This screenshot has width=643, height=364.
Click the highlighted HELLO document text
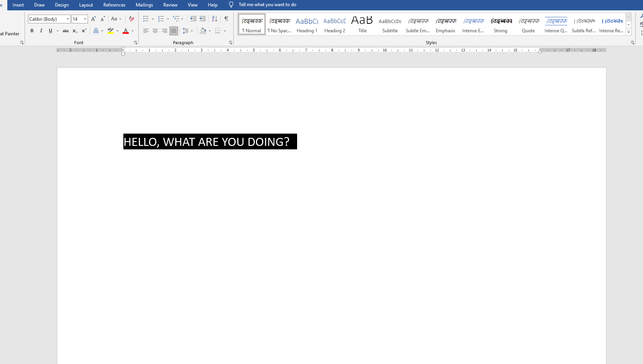pyautogui.click(x=206, y=142)
